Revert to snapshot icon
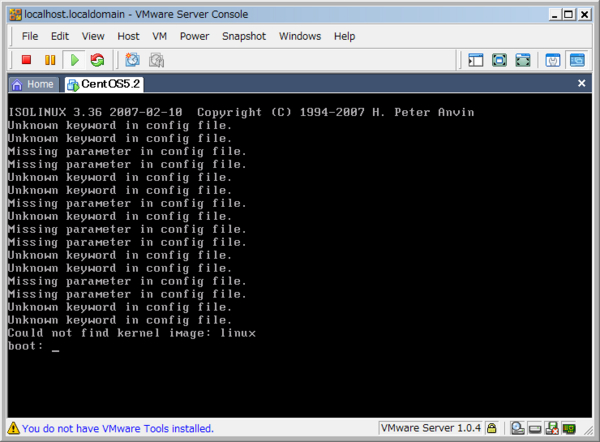Screen dimensions: 600x442 [x=157, y=60]
